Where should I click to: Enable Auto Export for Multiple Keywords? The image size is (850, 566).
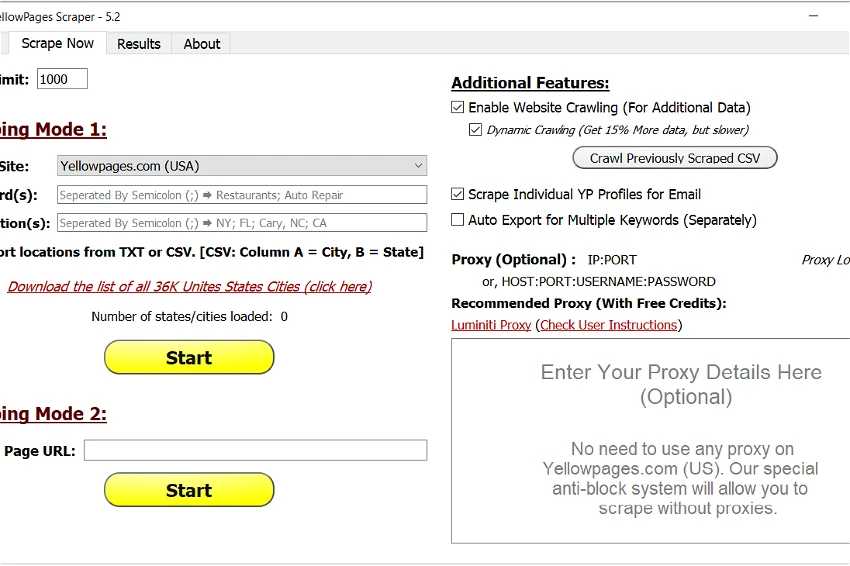pyautogui.click(x=458, y=220)
